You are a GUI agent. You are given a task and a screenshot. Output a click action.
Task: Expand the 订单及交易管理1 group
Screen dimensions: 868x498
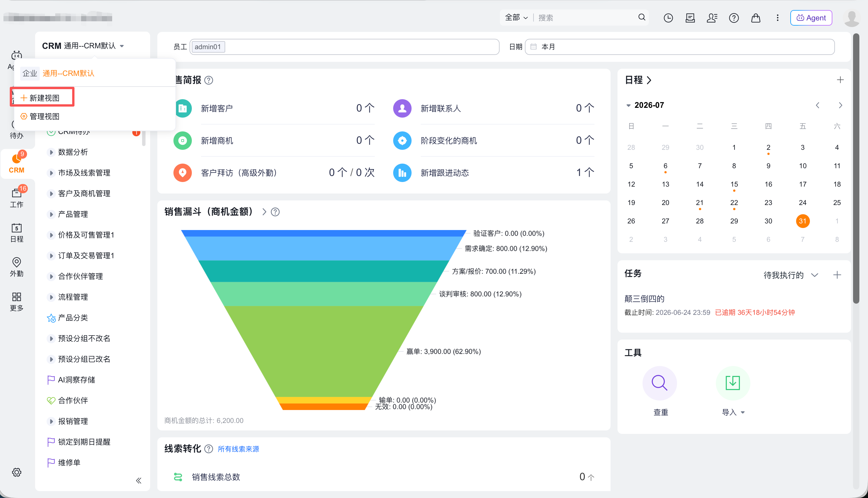[x=51, y=256]
